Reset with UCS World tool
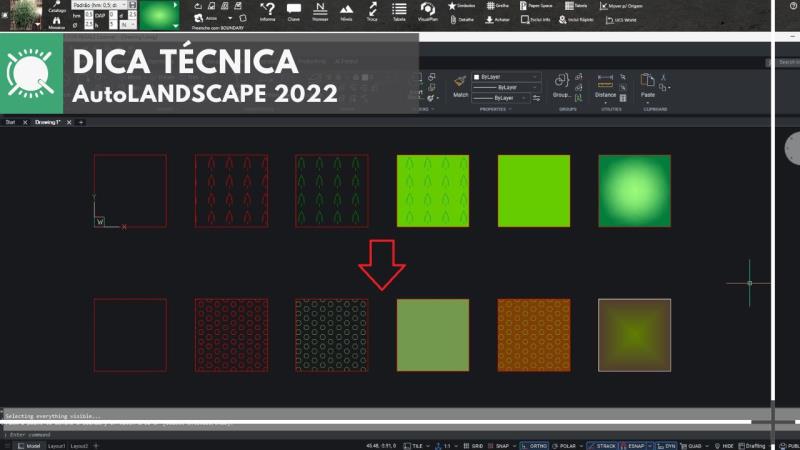Image resolution: width=800 pixels, height=450 pixels. (x=621, y=20)
